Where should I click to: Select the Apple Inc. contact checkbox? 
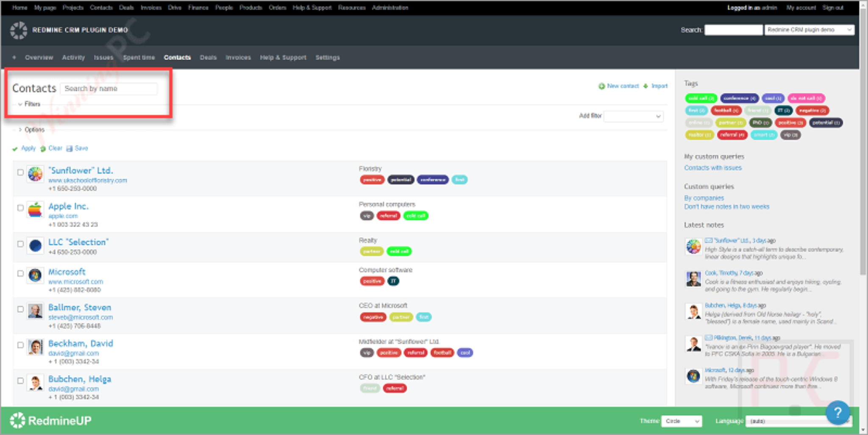click(x=20, y=208)
